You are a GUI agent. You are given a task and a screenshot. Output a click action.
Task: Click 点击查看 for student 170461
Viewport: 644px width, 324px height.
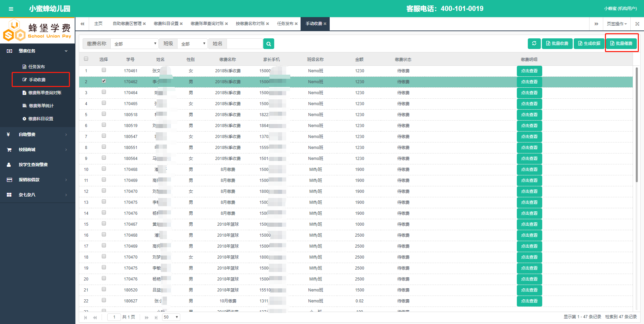[529, 71]
